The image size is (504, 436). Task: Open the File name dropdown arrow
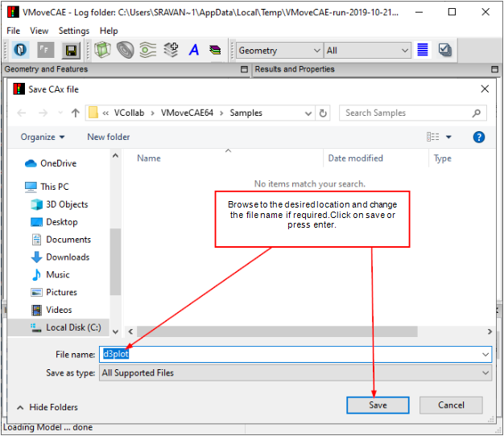pos(485,355)
